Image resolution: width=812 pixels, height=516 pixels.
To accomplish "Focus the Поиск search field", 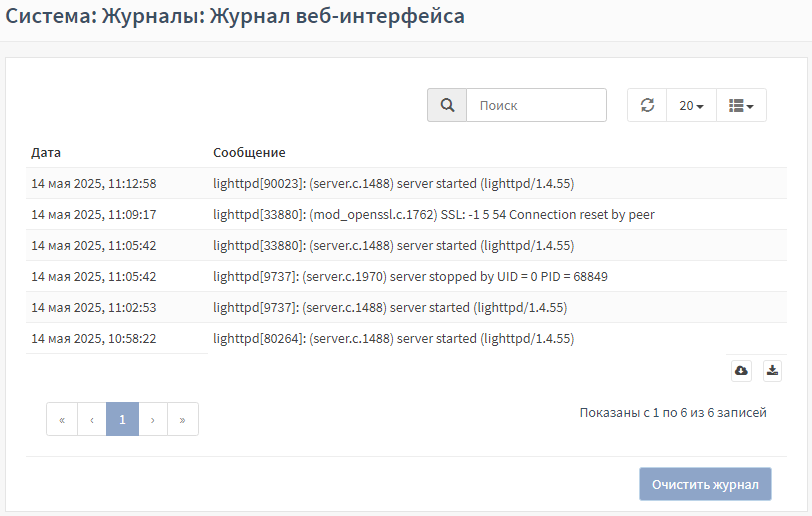I will point(536,105).
